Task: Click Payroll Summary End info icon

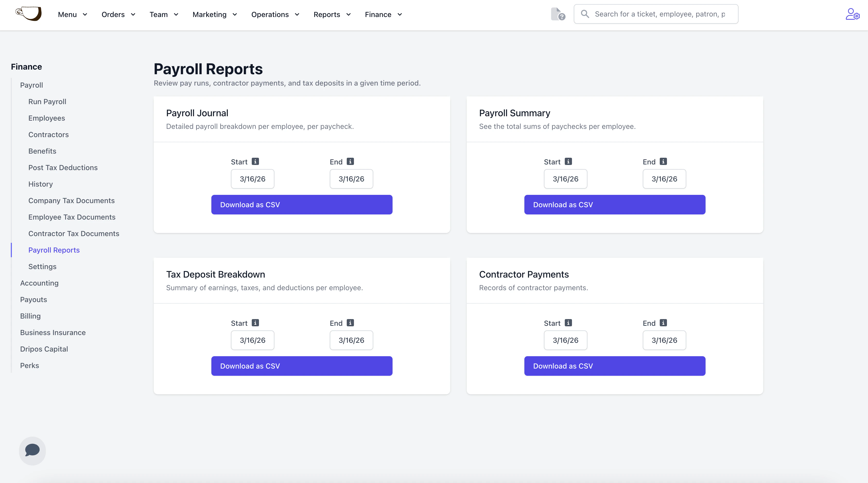Action: coord(663,162)
